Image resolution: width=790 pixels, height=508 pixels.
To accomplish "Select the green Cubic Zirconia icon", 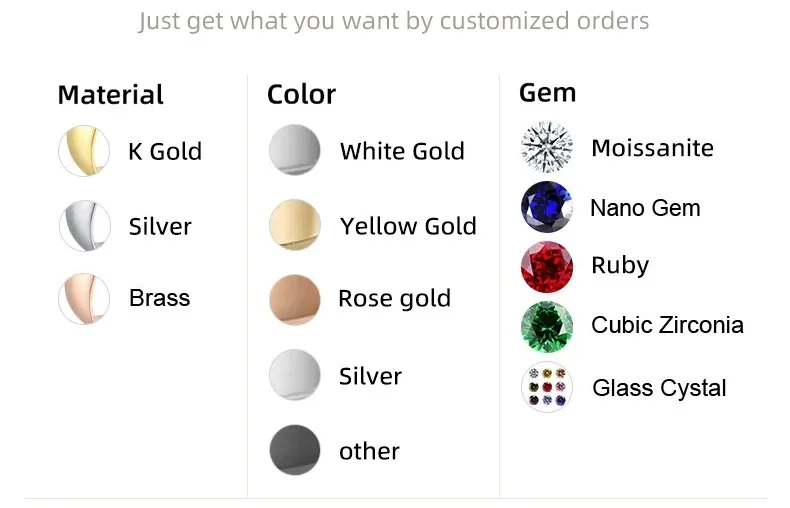I will 546,326.
